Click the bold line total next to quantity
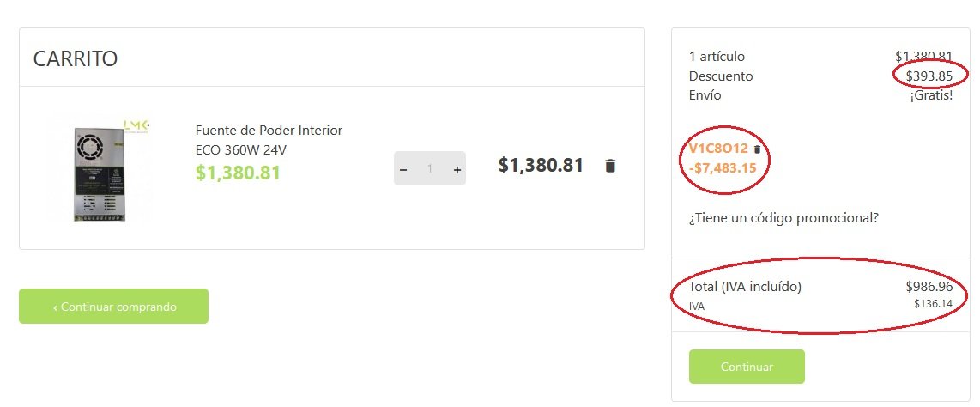Screen dimensions: 980x407 (541, 165)
